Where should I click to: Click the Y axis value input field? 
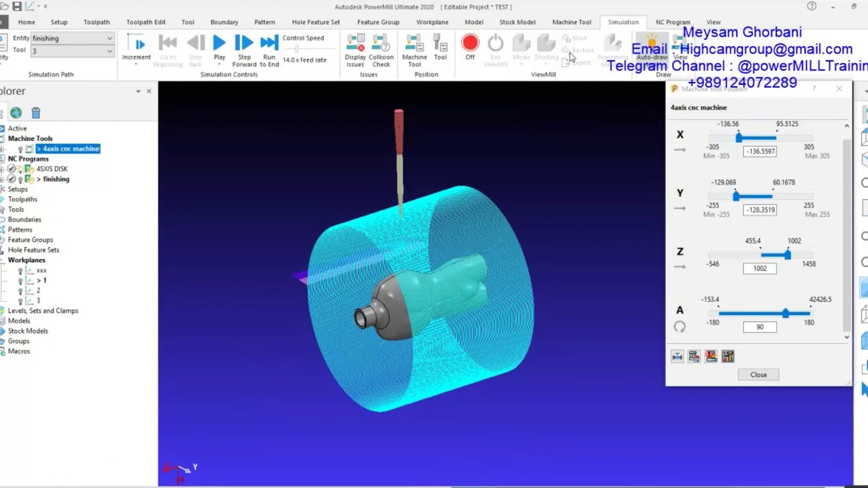click(x=759, y=209)
